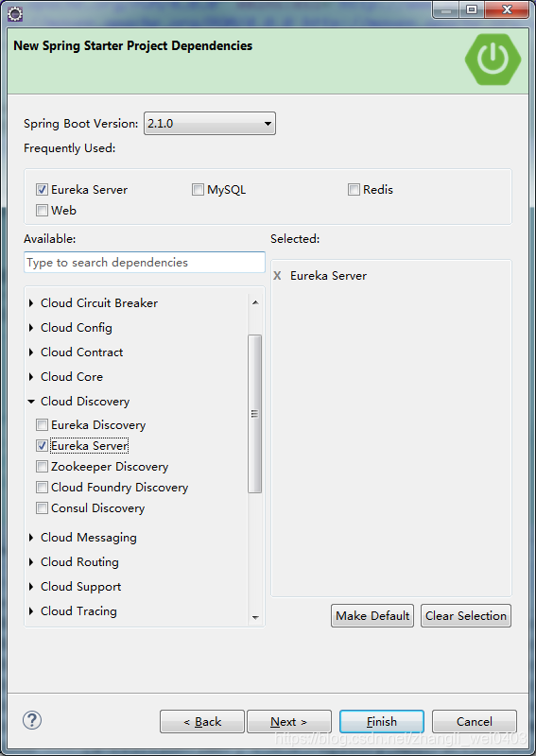Click the Clear Selection button

(466, 616)
